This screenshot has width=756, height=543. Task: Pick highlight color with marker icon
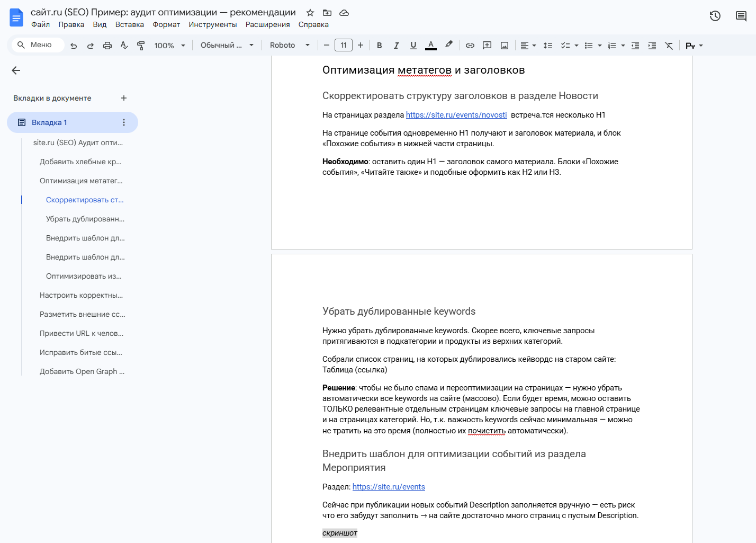449,45
